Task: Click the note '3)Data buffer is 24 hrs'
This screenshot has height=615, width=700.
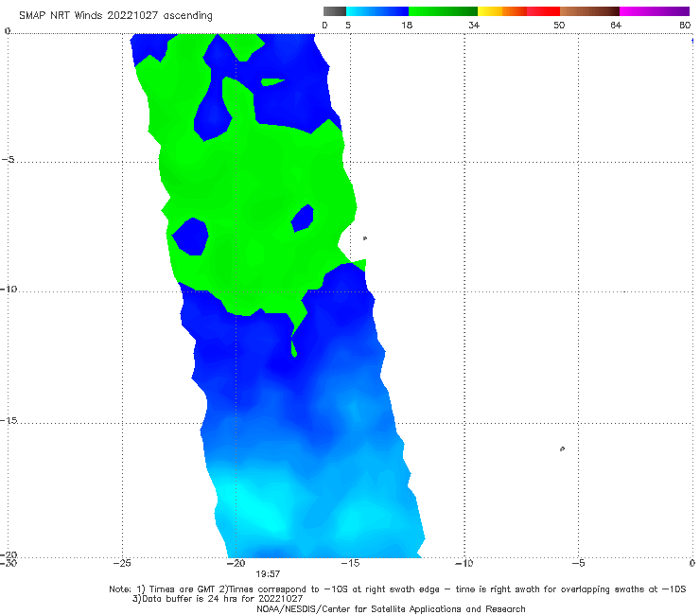Action: click(218, 599)
